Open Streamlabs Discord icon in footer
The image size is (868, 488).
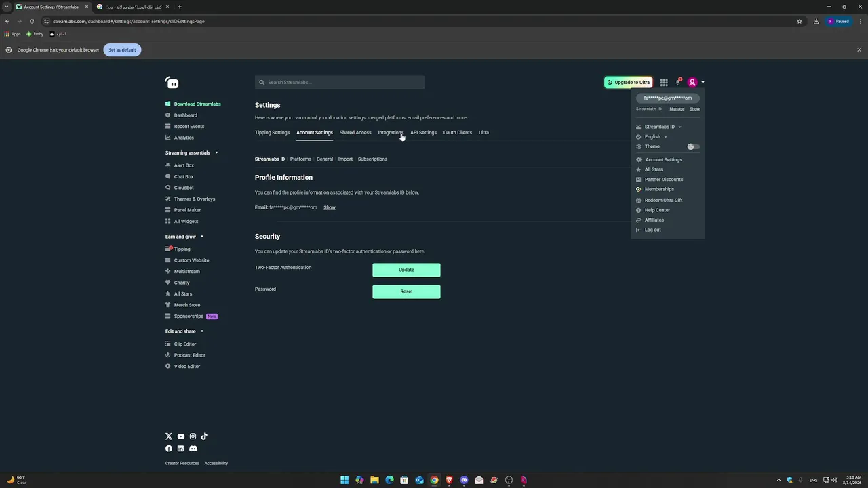coord(193,449)
